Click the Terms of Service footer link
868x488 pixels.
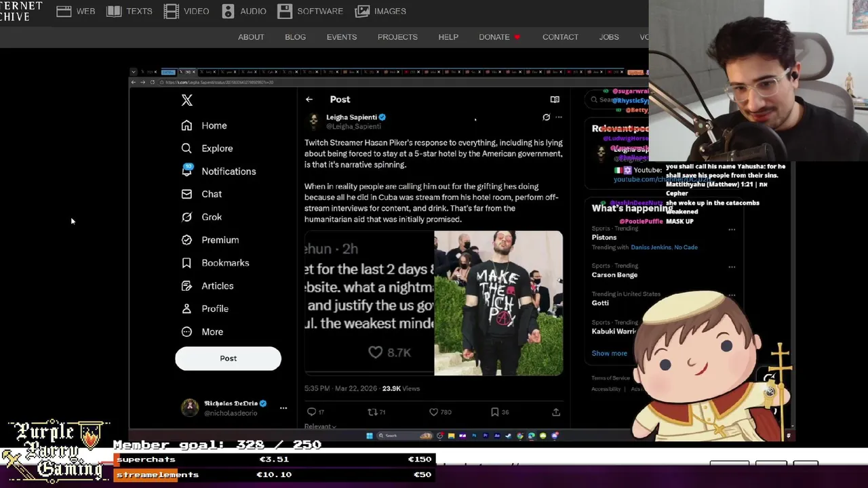610,378
